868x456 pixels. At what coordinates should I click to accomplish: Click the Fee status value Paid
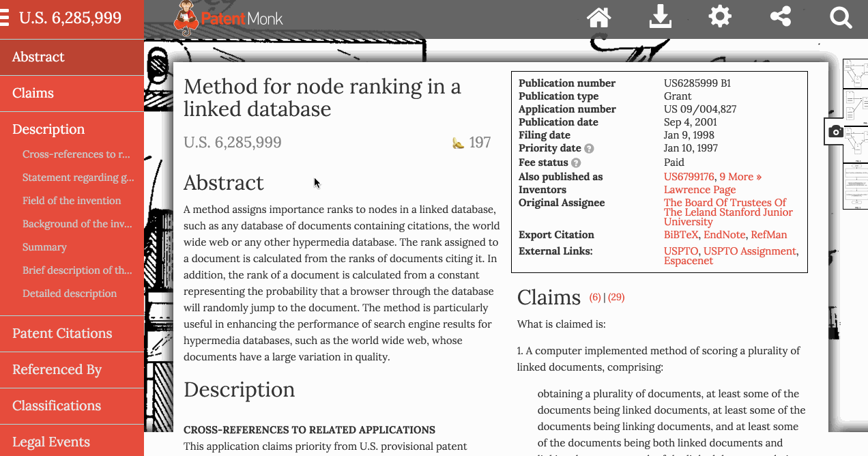click(x=674, y=162)
